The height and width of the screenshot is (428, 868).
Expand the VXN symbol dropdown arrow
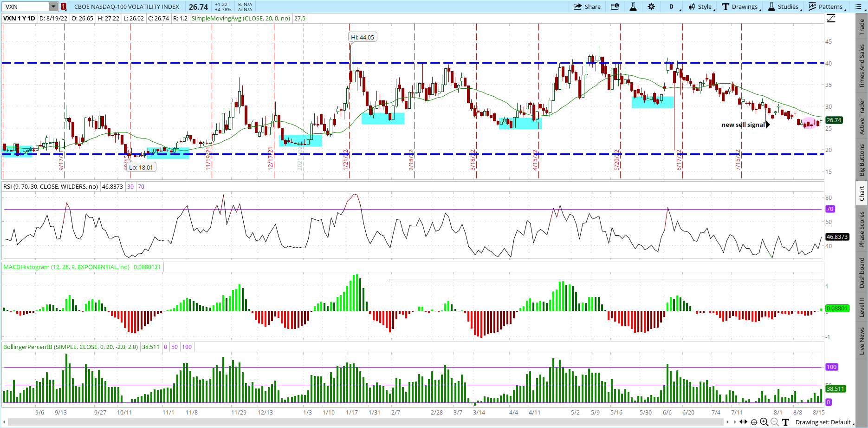(x=53, y=7)
